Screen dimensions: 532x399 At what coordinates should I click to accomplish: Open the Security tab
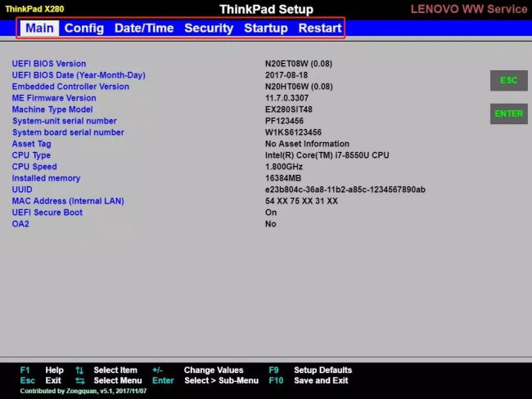pos(209,28)
